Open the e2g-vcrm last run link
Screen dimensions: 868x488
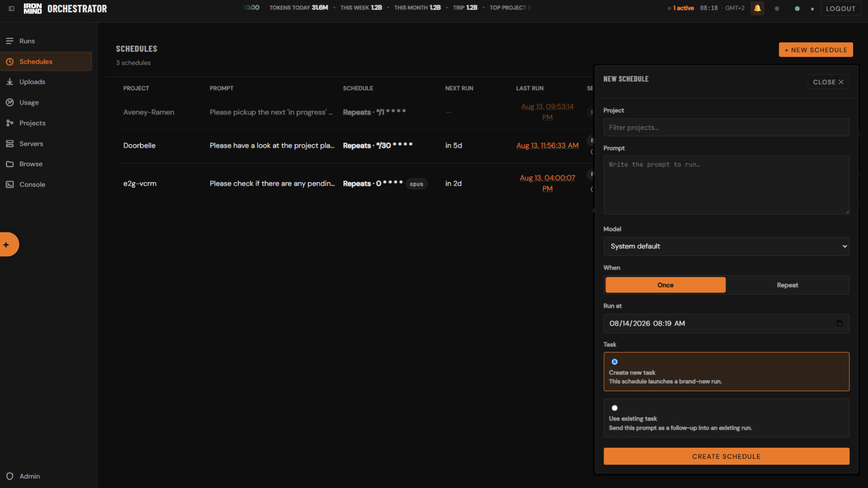[547, 183]
